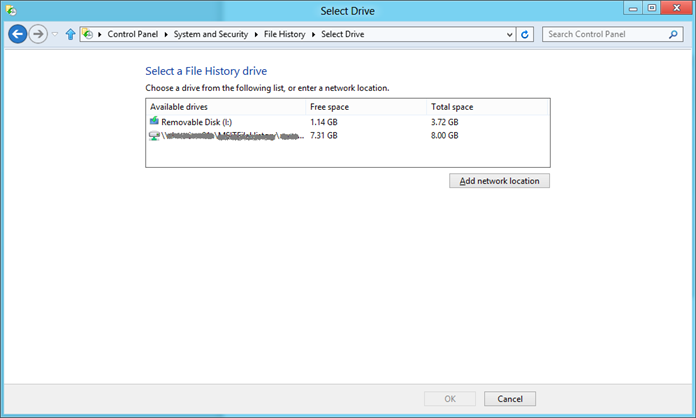The width and height of the screenshot is (696, 418).
Task: Sort by the Total space column header
Action: (487, 107)
